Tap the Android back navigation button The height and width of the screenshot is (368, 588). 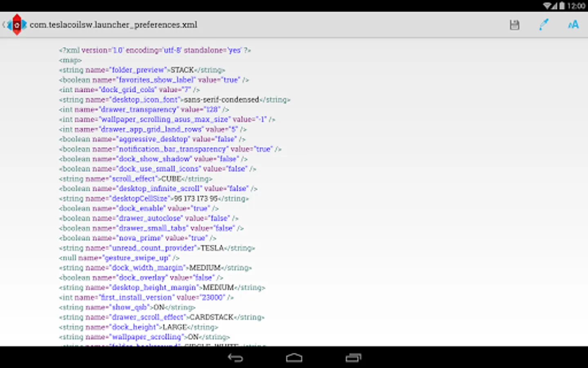pyautogui.click(x=235, y=358)
